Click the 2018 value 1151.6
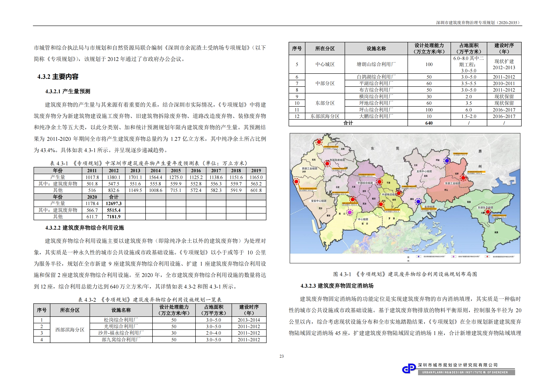This screenshot has height=392, width=555. point(236,177)
